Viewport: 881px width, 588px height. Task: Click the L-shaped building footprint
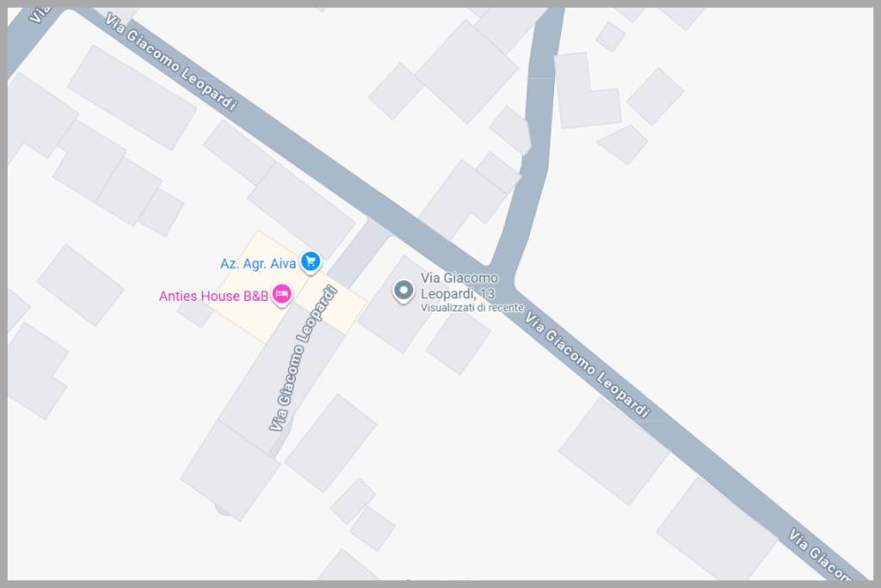coord(588,90)
